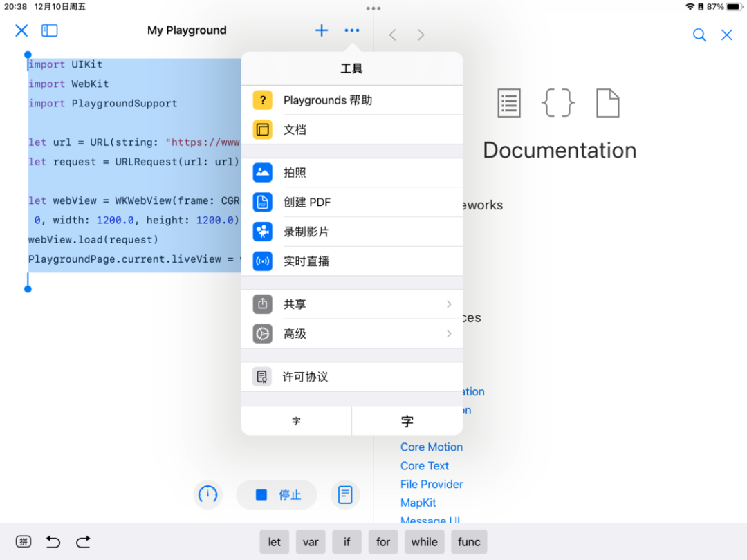The height and width of the screenshot is (560, 747).
Task: Insert the for keyword shortcut
Action: 383,542
